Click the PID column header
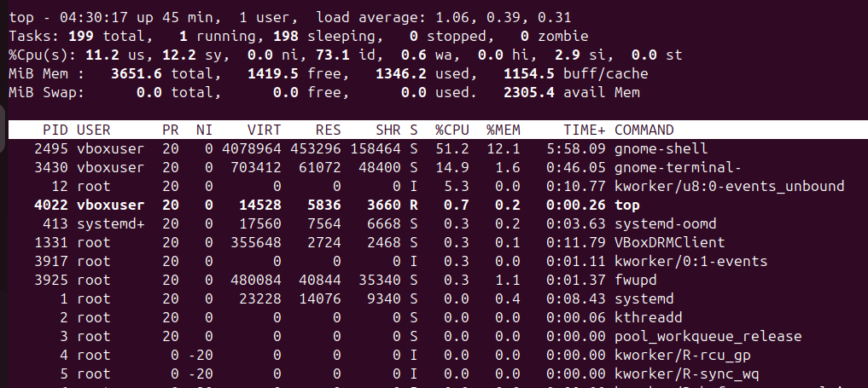Image resolution: width=868 pixels, height=388 pixels. coord(55,130)
